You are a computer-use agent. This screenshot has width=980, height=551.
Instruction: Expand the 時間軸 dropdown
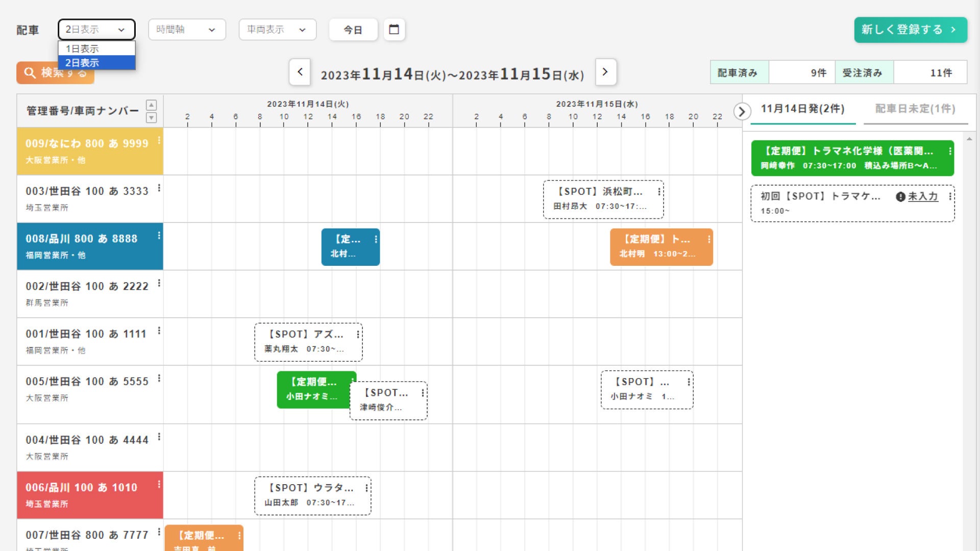[187, 30]
